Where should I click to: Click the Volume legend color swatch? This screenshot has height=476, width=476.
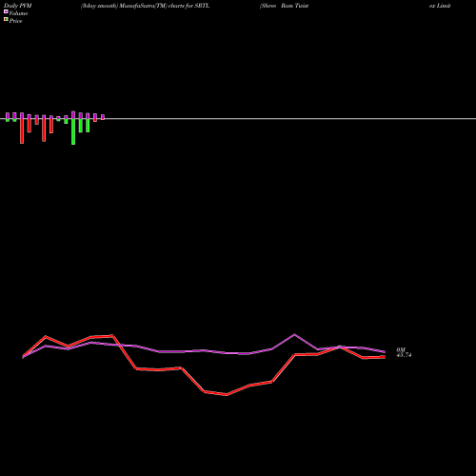tap(6, 11)
